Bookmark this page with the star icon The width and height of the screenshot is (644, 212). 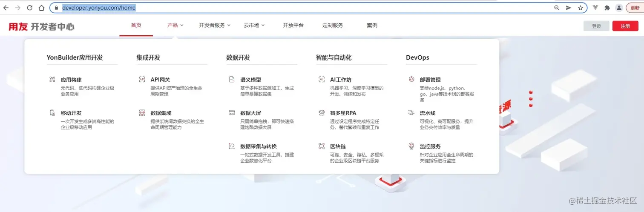(581, 8)
